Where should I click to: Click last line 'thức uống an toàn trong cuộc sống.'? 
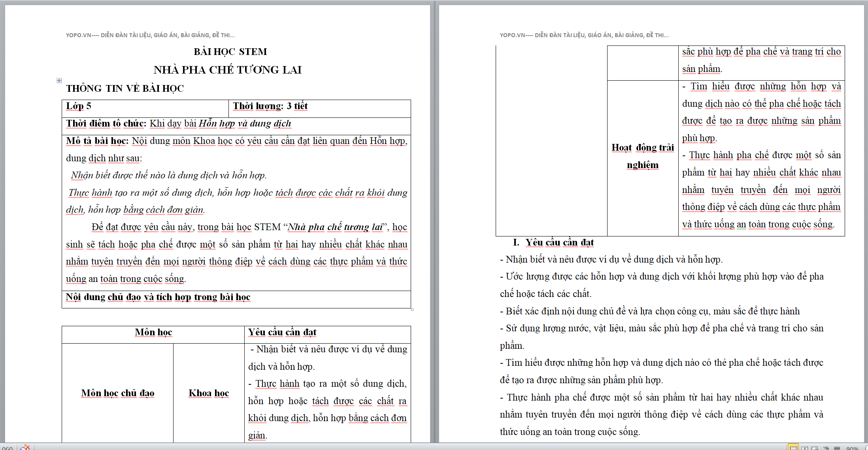[x=570, y=432]
